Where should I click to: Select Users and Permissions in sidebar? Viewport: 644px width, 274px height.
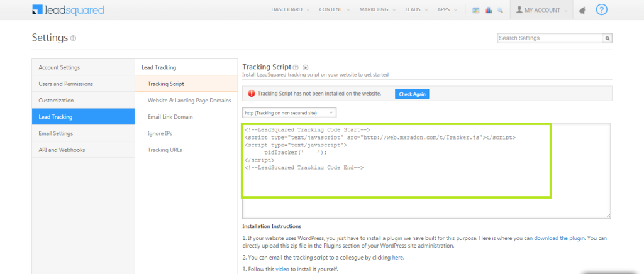83,84
